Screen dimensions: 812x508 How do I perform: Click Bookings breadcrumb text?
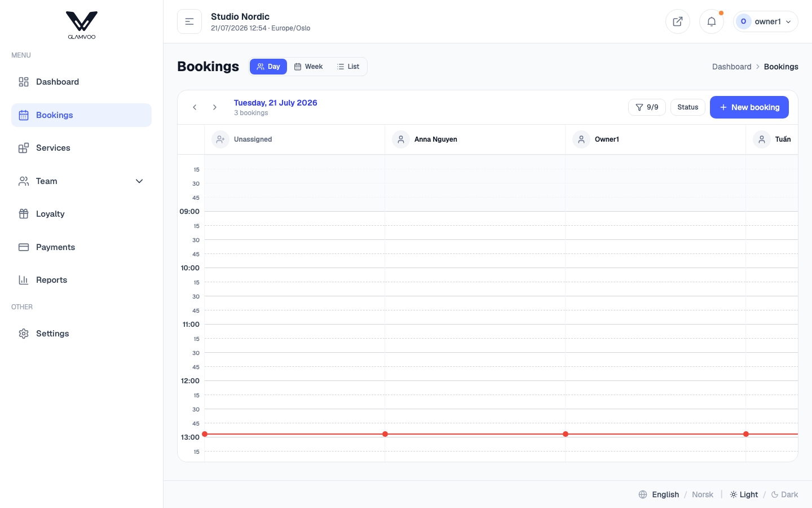click(x=781, y=67)
